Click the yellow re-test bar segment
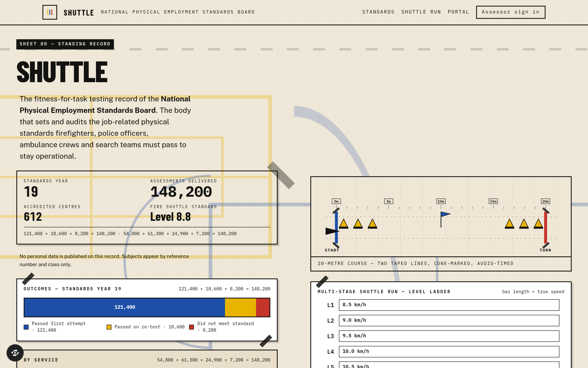Screen dimensions: 588x368 [x=240, y=307]
